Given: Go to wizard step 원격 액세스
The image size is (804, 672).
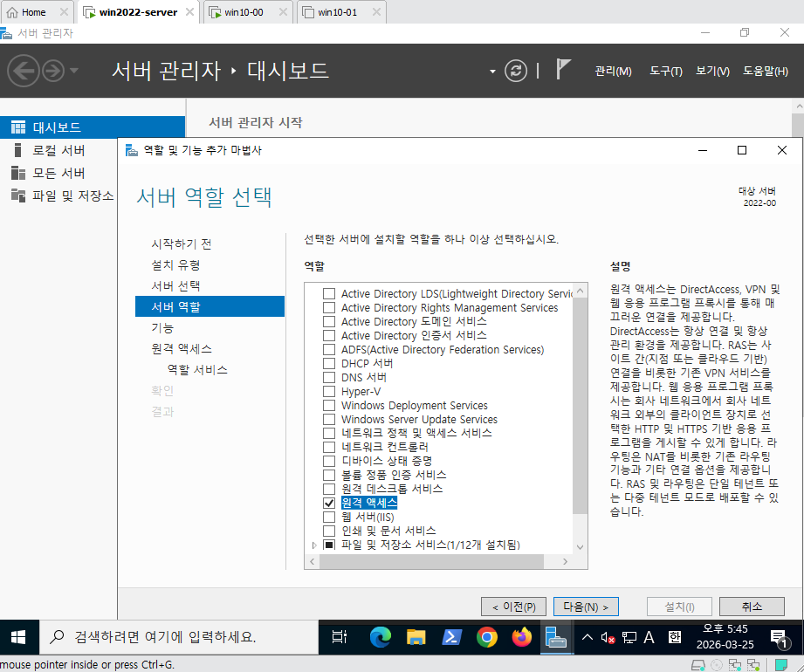Looking at the screenshot, I should point(182,349).
